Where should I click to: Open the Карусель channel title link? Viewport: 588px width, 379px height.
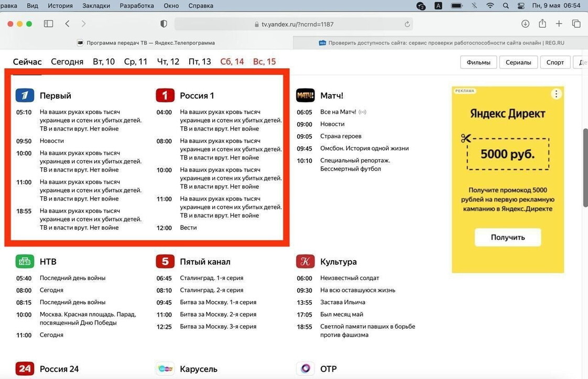click(199, 369)
